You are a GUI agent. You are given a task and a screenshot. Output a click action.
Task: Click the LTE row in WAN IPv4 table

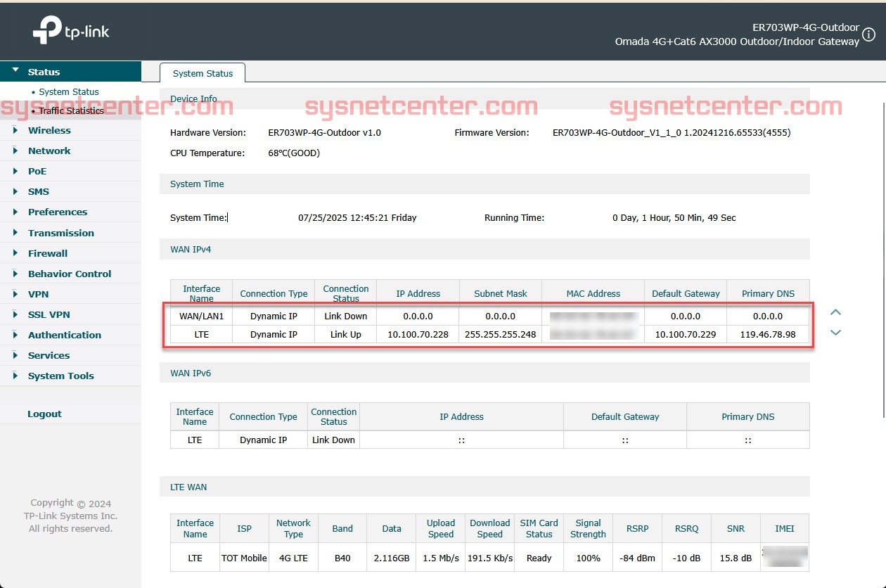coord(489,334)
